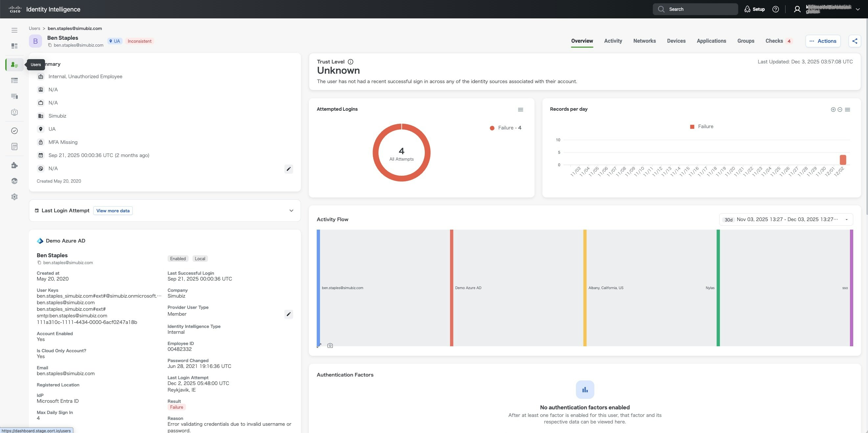Open the user account dropdown in top bar
Image resolution: width=868 pixels, height=433 pixels.
857,10
